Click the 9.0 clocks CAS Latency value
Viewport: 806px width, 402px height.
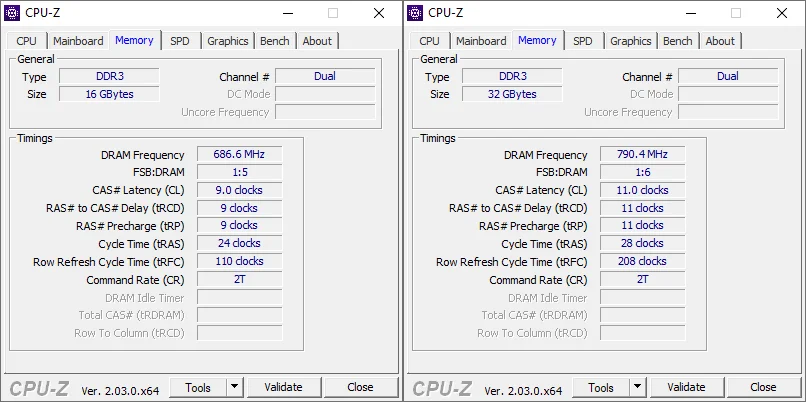click(x=240, y=190)
